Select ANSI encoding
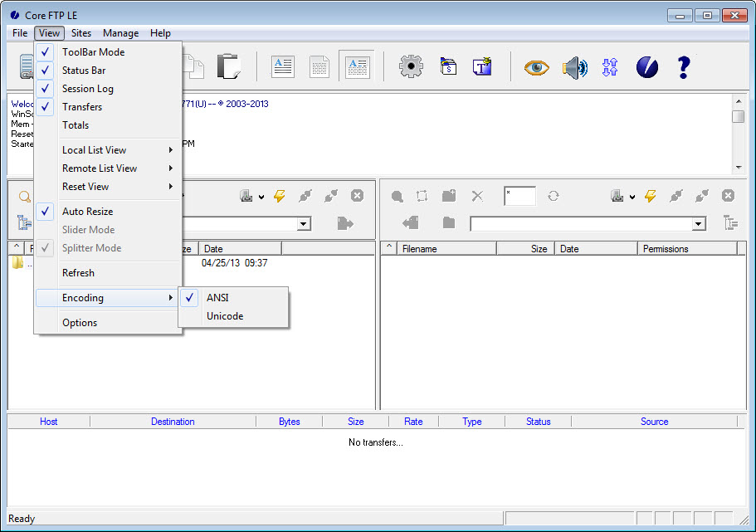Screen dimensions: 756x532 [x=234, y=298]
